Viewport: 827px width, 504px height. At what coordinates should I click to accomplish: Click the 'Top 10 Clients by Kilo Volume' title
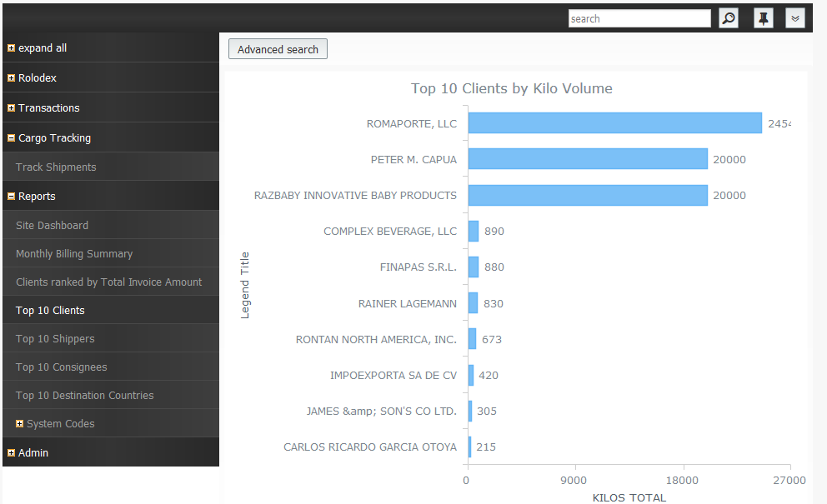[x=512, y=88]
